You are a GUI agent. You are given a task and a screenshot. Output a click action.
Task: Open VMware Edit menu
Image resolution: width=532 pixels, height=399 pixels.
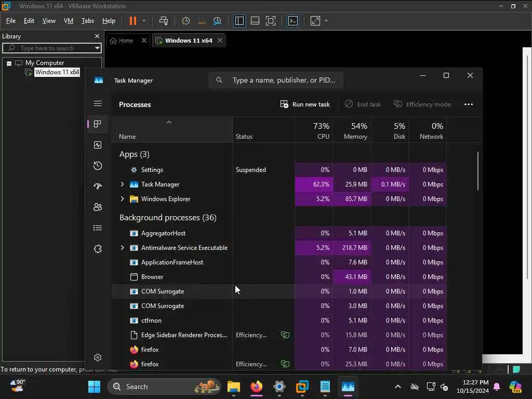[29, 21]
